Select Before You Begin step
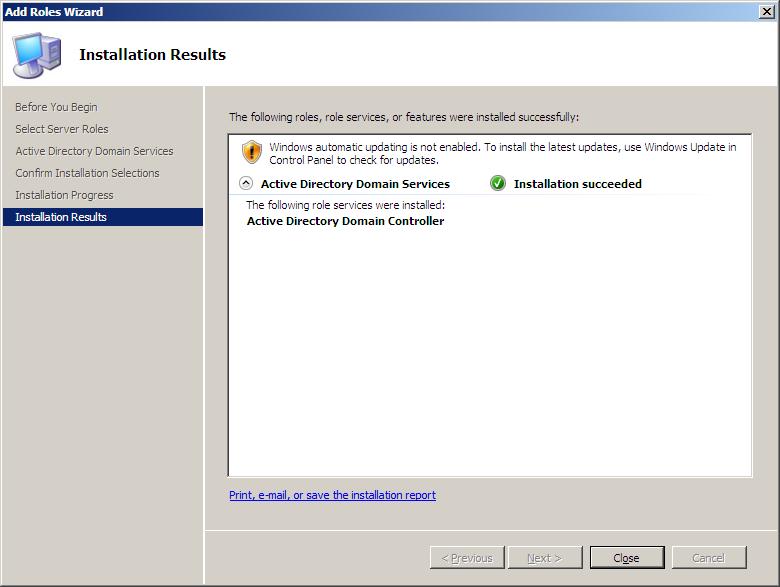This screenshot has width=780, height=587. click(56, 107)
